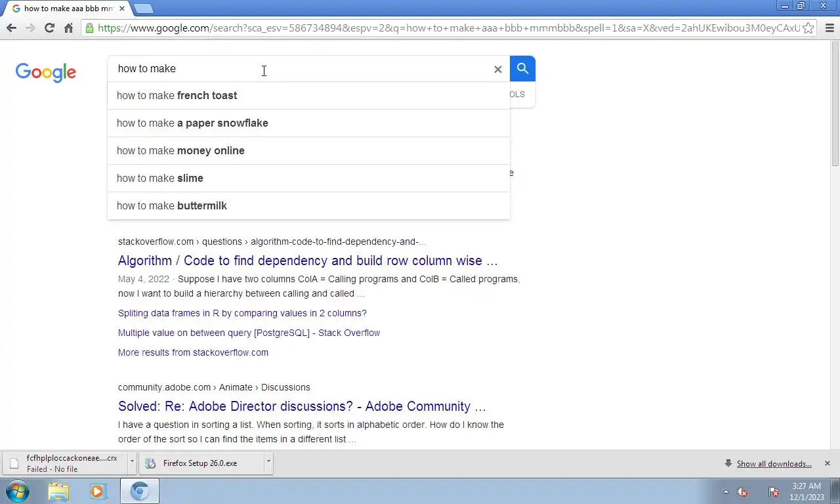Open the 3:27 AM clock and date
The image size is (840, 504).
807,492
